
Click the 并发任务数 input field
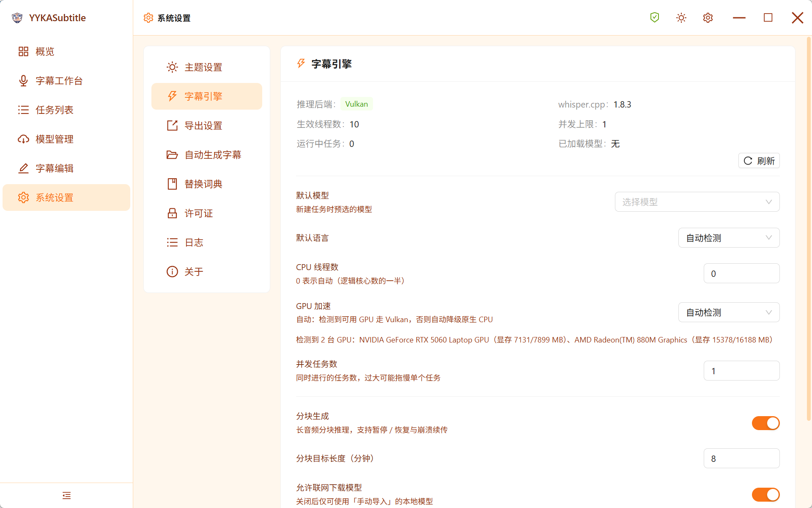742,371
